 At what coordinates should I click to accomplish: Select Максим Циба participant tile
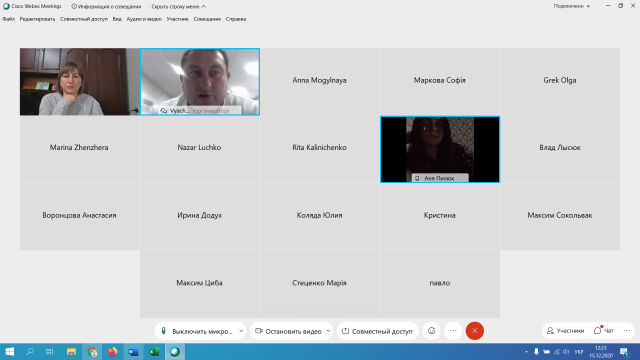tap(200, 284)
